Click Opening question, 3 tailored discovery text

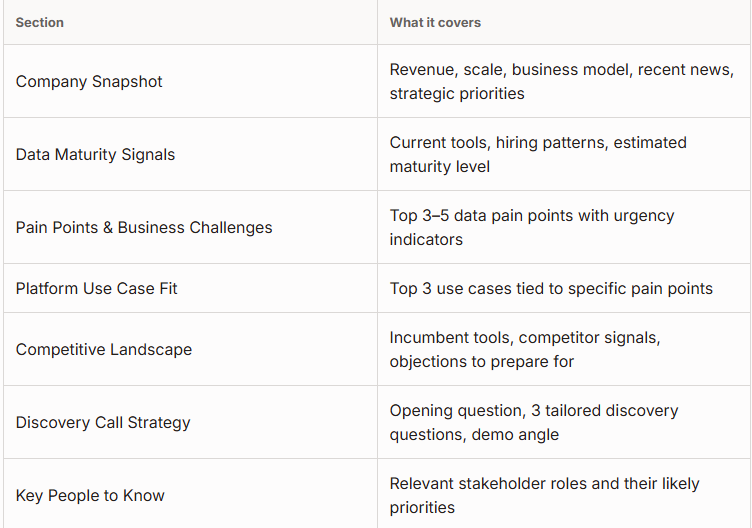click(x=534, y=422)
